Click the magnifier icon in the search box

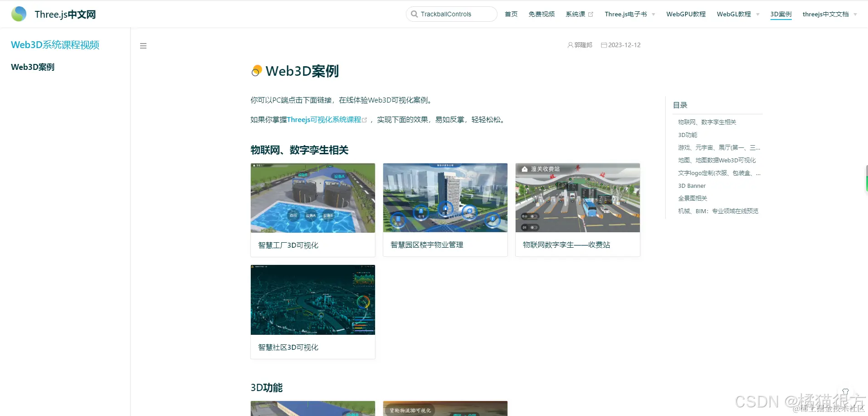click(x=414, y=14)
